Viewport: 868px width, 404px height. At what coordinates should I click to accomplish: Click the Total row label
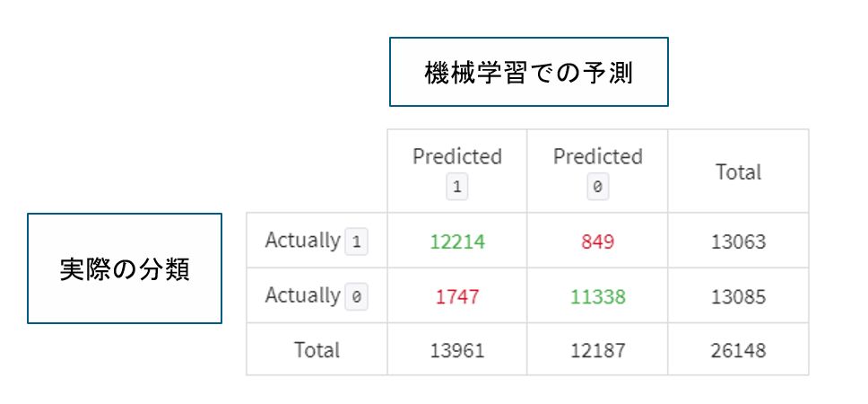tap(317, 350)
